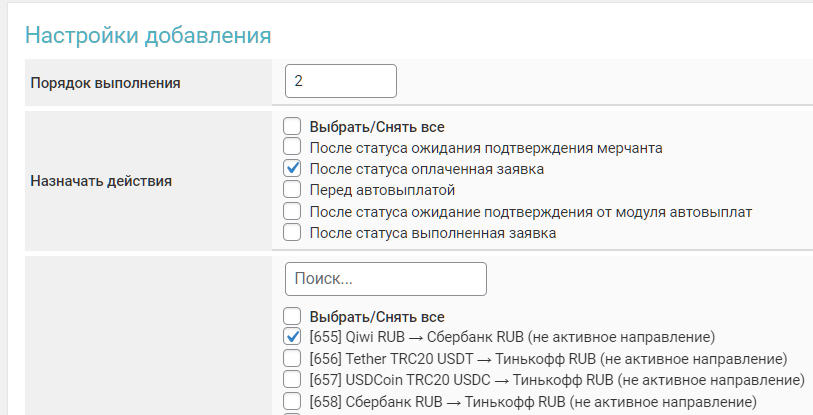The height and width of the screenshot is (415, 813).
Task: Check the Перед автовыплатой checkbox
Action: 292,190
